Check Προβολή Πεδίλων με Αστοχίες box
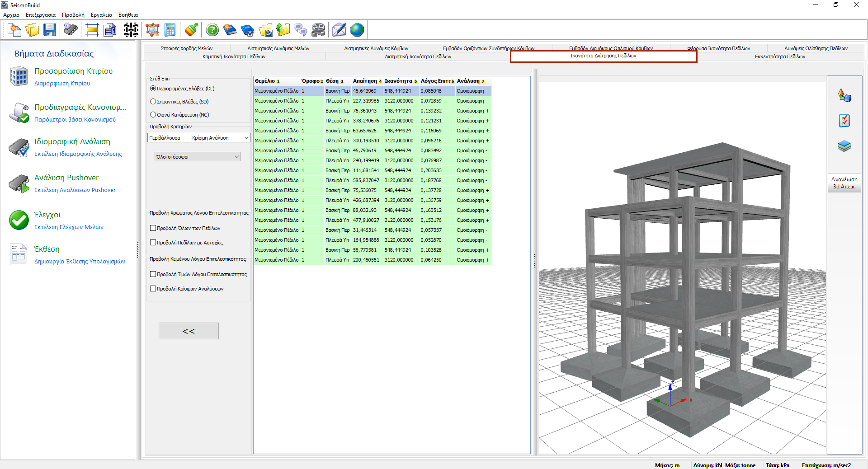The image size is (868, 469). (x=153, y=243)
